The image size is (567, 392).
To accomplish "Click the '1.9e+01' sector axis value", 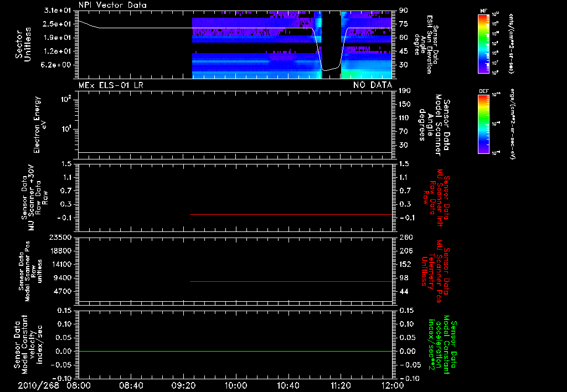I will click(x=58, y=38).
